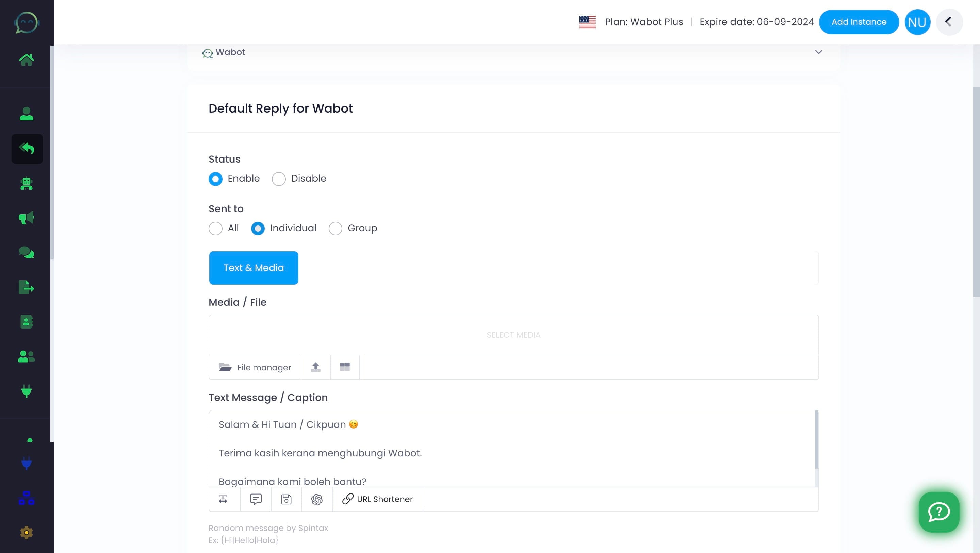Open settings gear icon in sidebar

[26, 533]
